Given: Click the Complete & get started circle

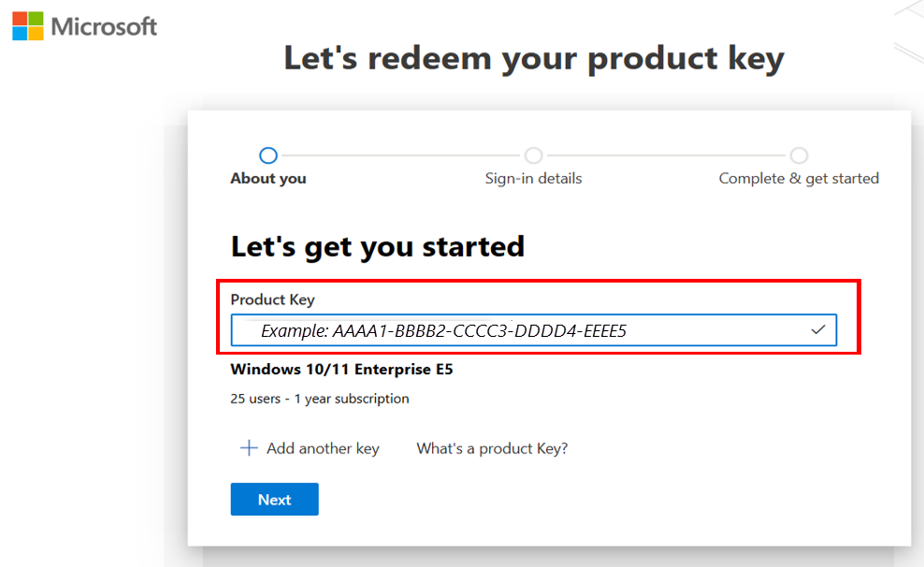Looking at the screenshot, I should 799,155.
